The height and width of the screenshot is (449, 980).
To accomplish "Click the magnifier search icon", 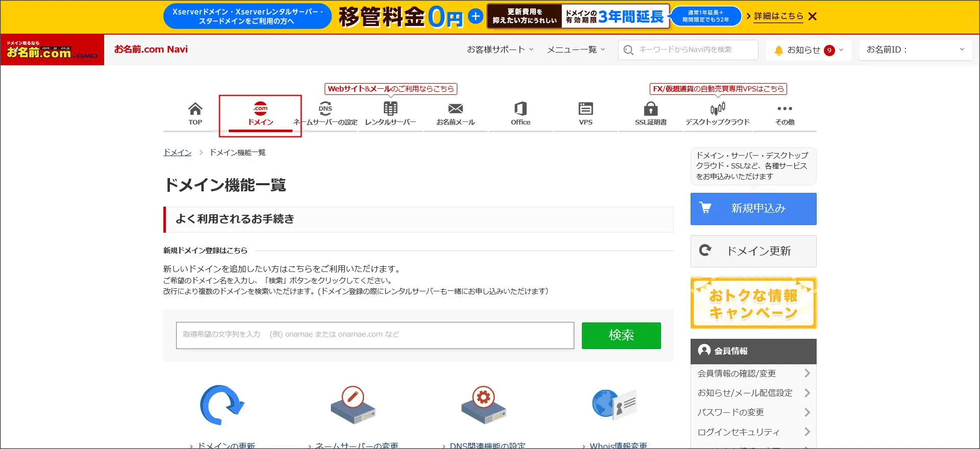I will pyautogui.click(x=629, y=50).
